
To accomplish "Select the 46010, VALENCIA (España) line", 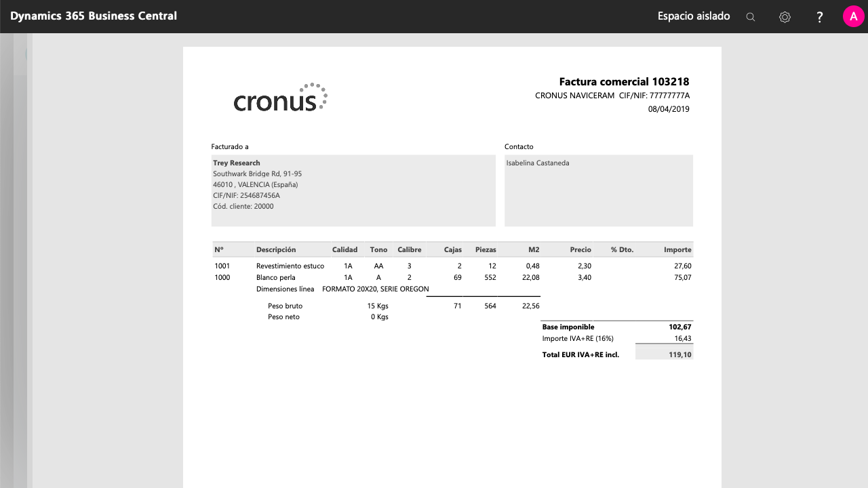I will [255, 184].
